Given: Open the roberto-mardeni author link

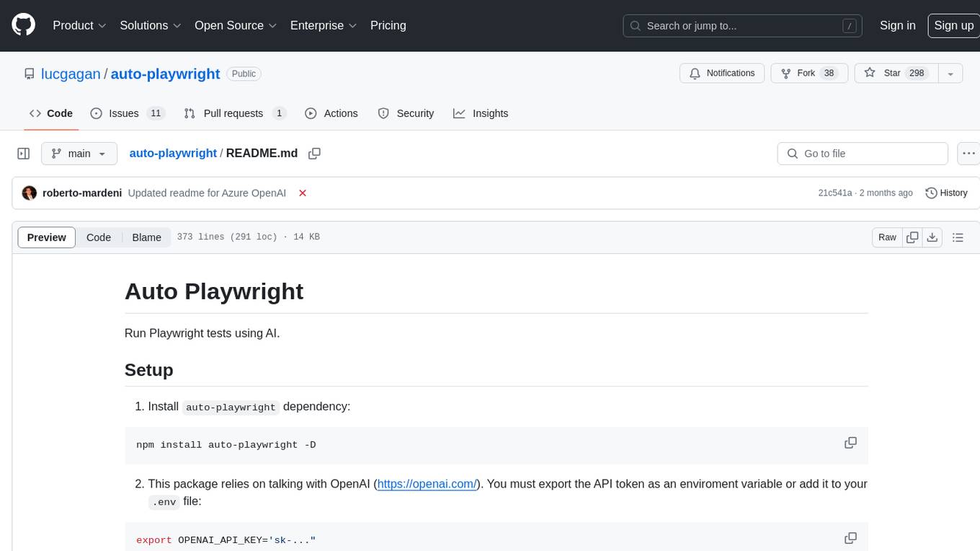Looking at the screenshot, I should [82, 193].
